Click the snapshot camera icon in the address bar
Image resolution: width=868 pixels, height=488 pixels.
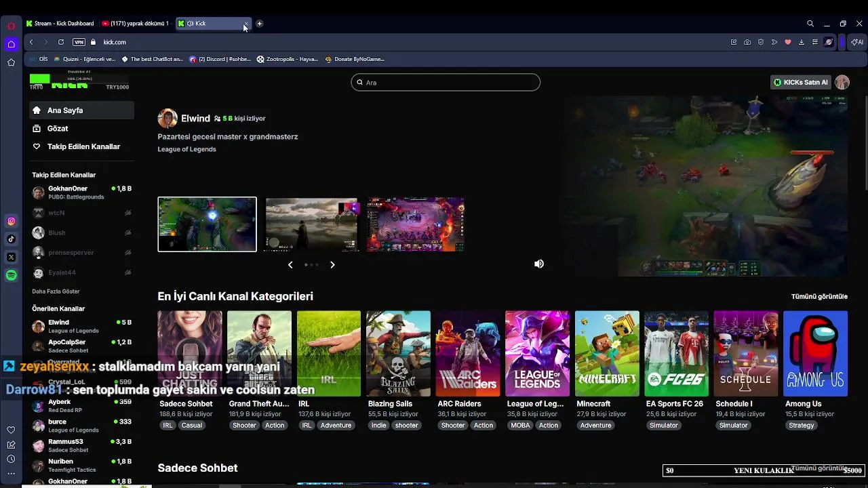pos(747,42)
